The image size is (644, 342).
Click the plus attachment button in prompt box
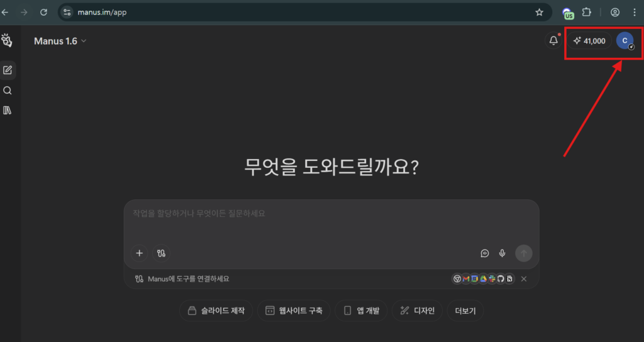140,253
